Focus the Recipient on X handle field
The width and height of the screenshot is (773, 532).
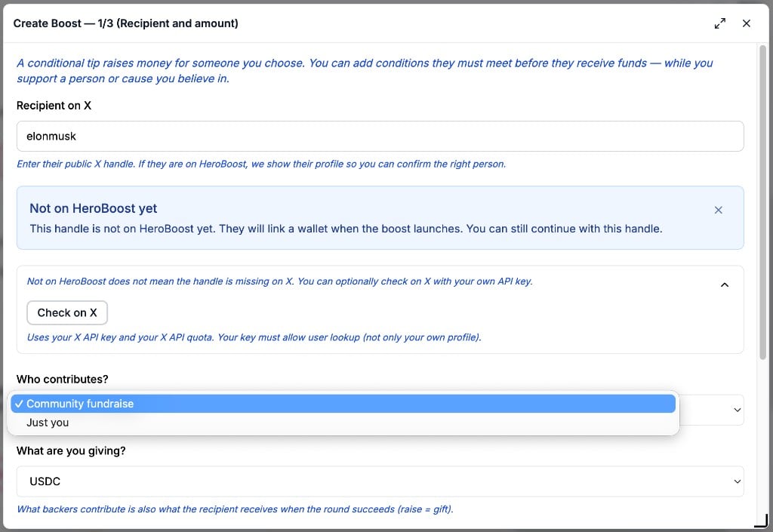pos(380,137)
